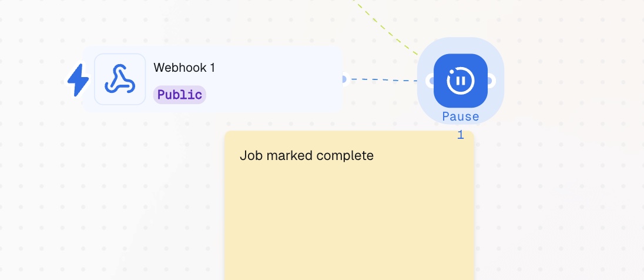Click the Pause 1 label
644x280 pixels.
pos(461,125)
